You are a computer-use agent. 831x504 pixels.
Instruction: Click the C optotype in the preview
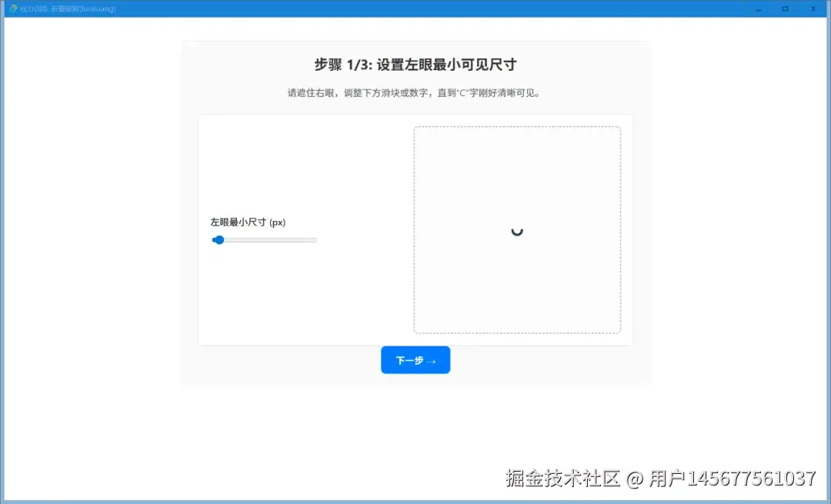[x=517, y=231]
